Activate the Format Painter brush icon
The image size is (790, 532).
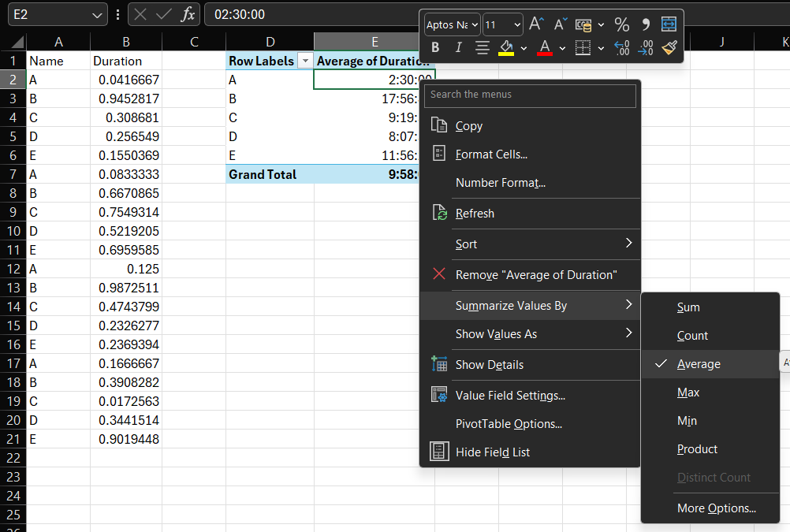click(x=669, y=48)
